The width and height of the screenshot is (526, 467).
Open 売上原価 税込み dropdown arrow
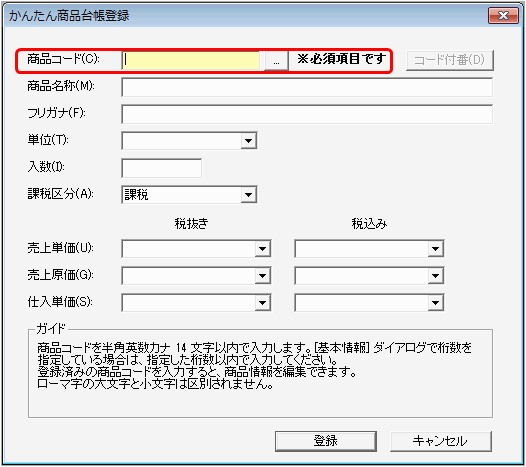click(x=435, y=276)
